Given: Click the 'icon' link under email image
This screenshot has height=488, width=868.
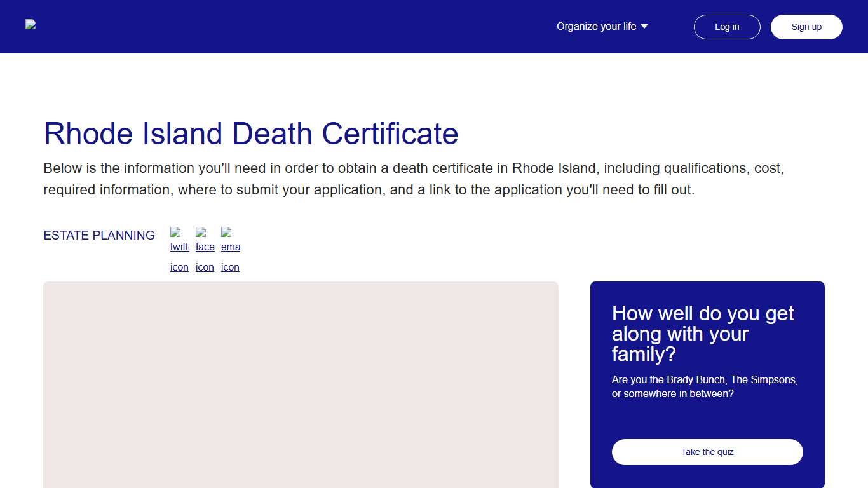Looking at the screenshot, I should [230, 267].
